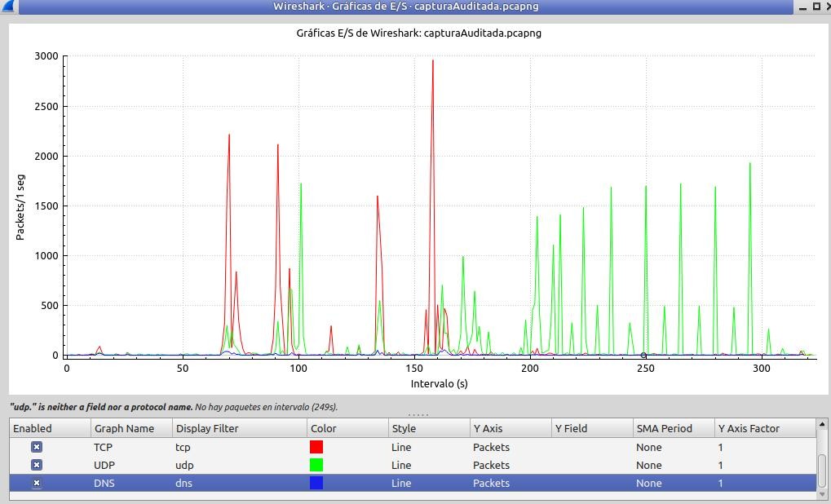Disable the TCP graph checkbox

tap(37, 447)
